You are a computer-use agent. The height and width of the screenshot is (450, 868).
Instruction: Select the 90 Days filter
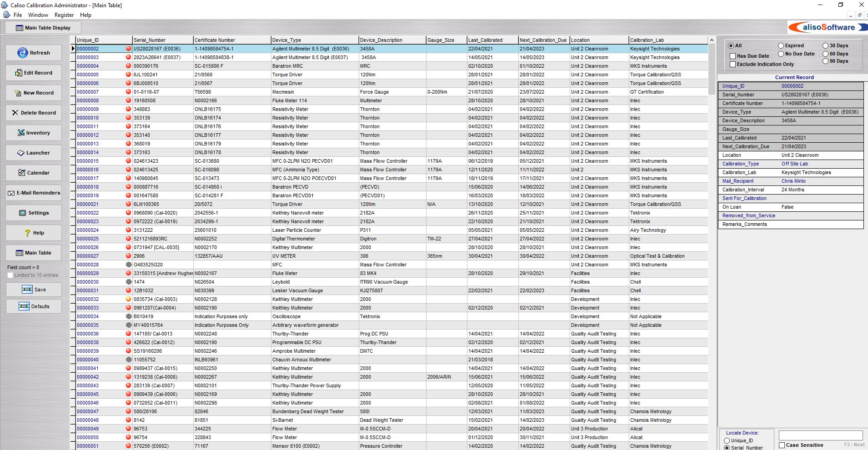pos(825,61)
